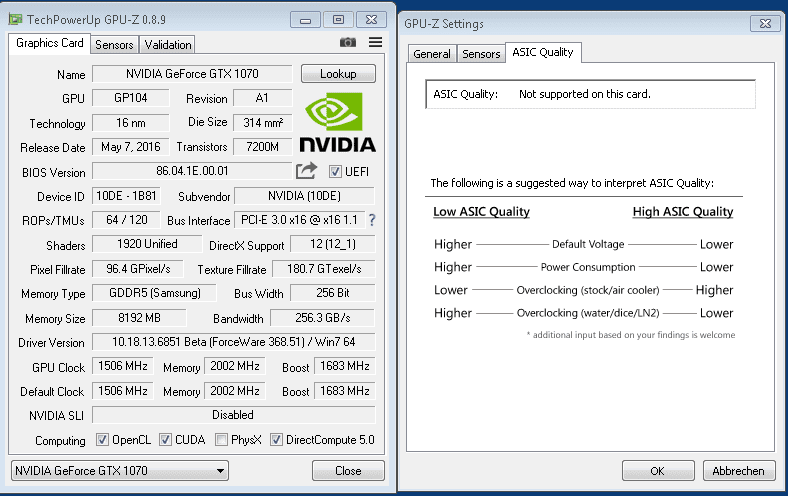Click the Driver Version field

(234, 342)
